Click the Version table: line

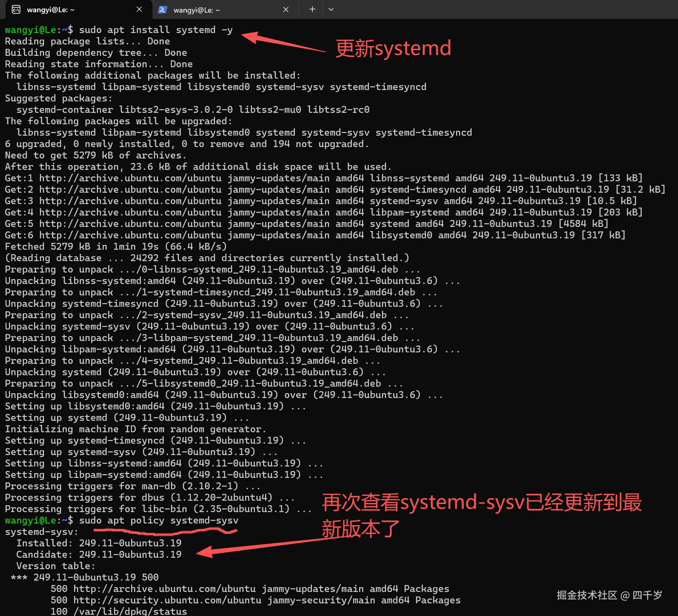coord(55,565)
